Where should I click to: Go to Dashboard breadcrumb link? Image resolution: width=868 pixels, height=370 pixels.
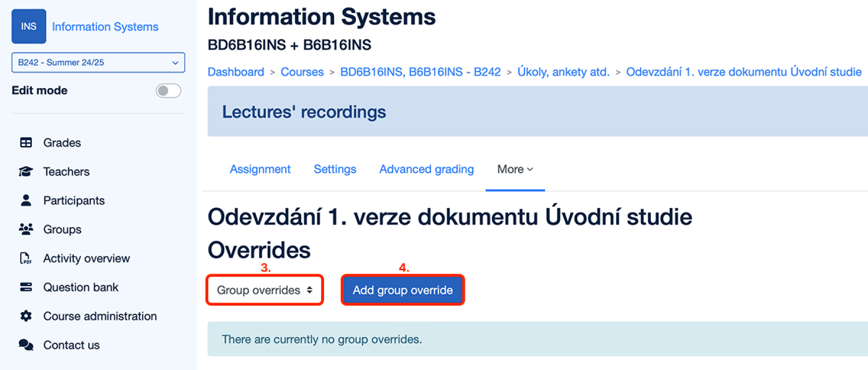point(236,72)
